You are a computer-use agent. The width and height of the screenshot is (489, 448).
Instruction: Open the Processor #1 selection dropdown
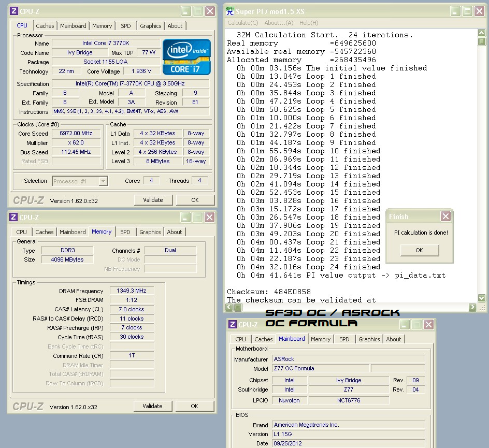click(103, 181)
